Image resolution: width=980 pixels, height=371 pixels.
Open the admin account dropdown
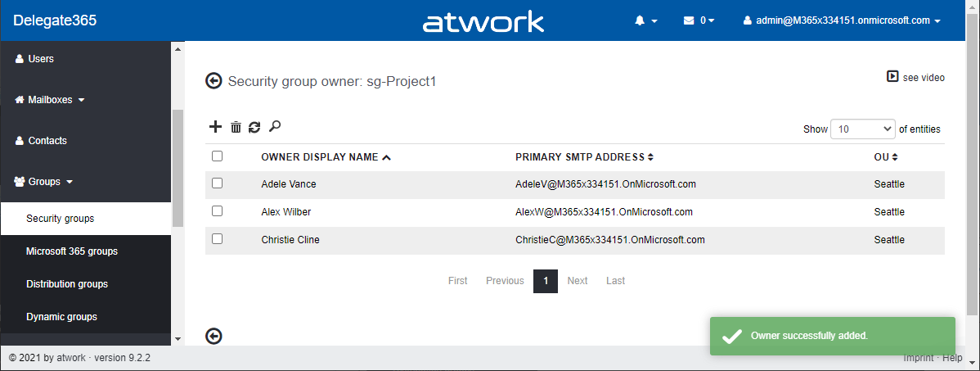click(x=842, y=20)
